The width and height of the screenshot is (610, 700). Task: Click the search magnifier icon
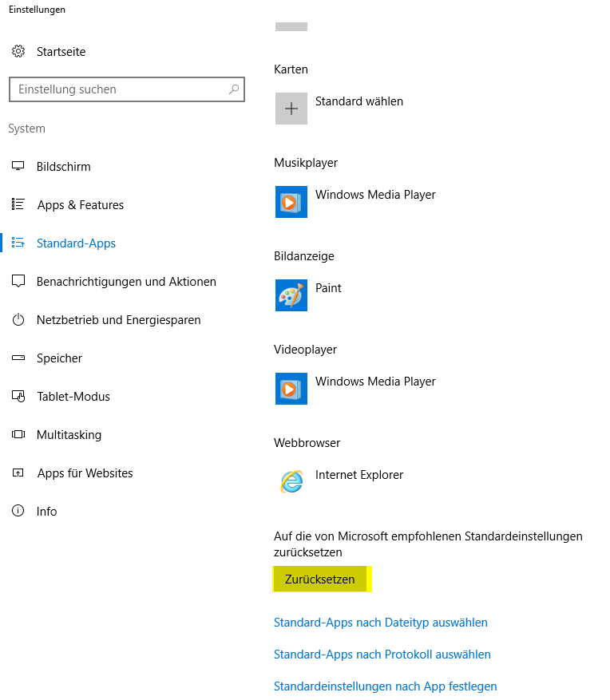point(234,89)
